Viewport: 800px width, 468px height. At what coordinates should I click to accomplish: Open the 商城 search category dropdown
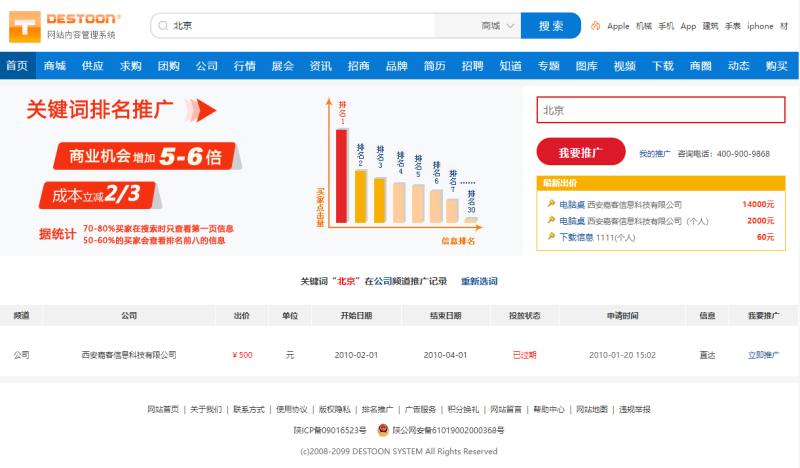pos(497,26)
